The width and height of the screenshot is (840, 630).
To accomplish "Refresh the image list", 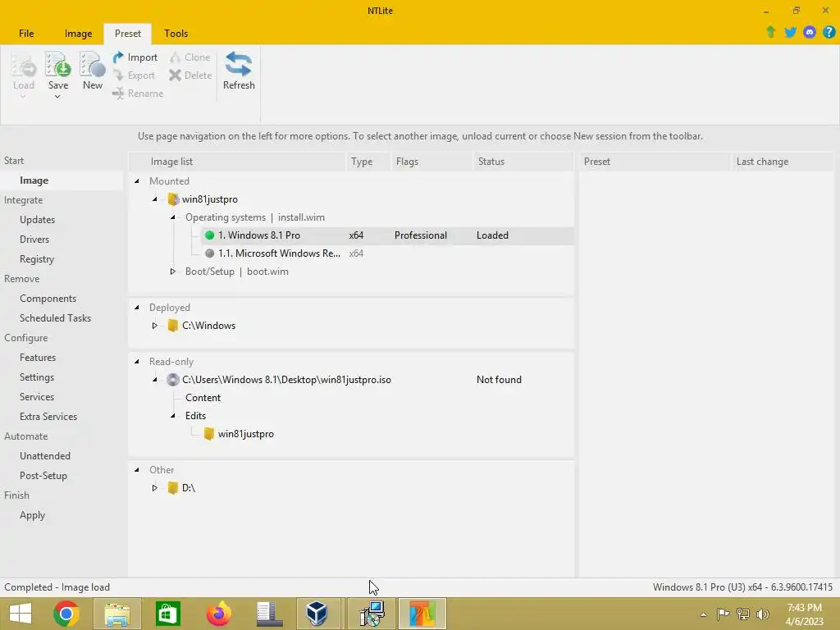I will pos(239,71).
